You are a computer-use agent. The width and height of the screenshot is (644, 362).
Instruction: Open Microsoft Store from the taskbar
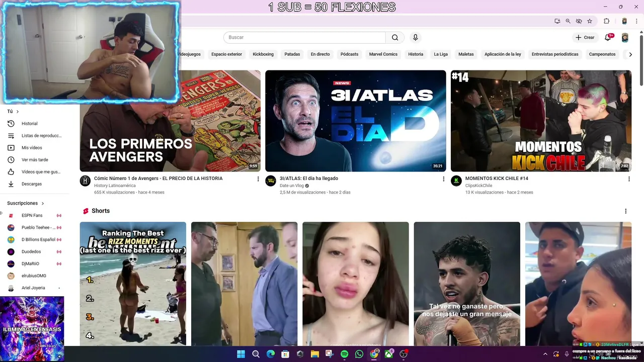(285, 354)
